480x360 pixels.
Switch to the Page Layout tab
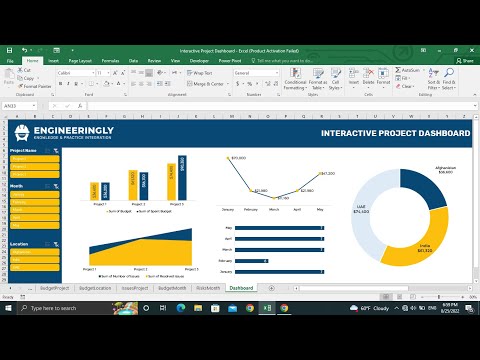[x=80, y=61]
